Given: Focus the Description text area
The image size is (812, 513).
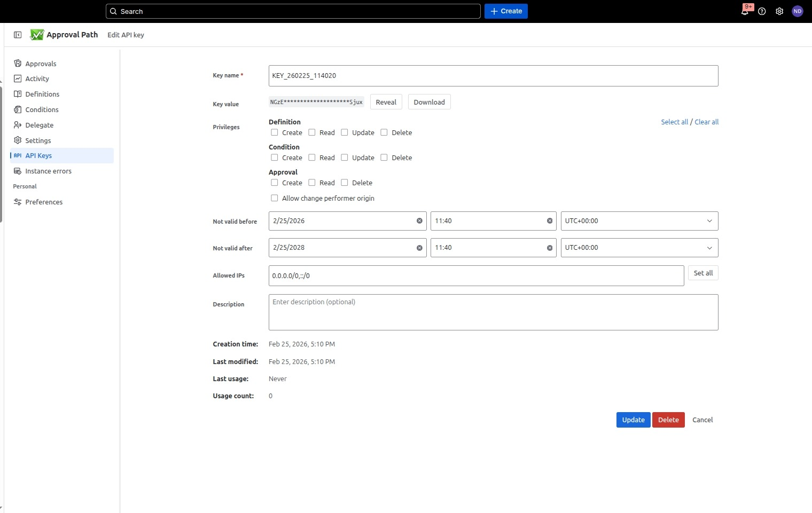Looking at the screenshot, I should [493, 312].
